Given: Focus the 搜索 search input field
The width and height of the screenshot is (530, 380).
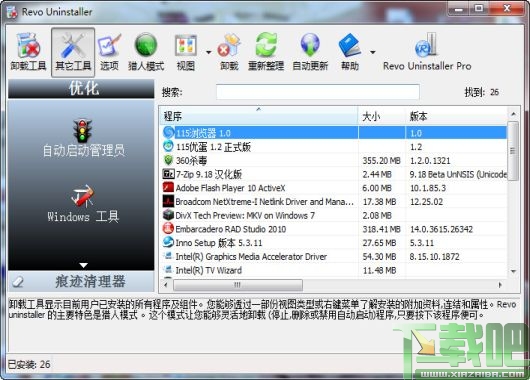Looking at the screenshot, I should click(318, 92).
